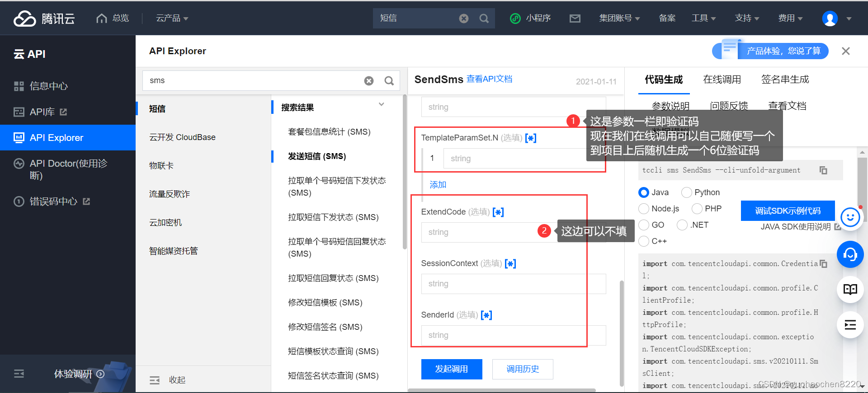Search APIs with sms magnifier icon

point(389,81)
